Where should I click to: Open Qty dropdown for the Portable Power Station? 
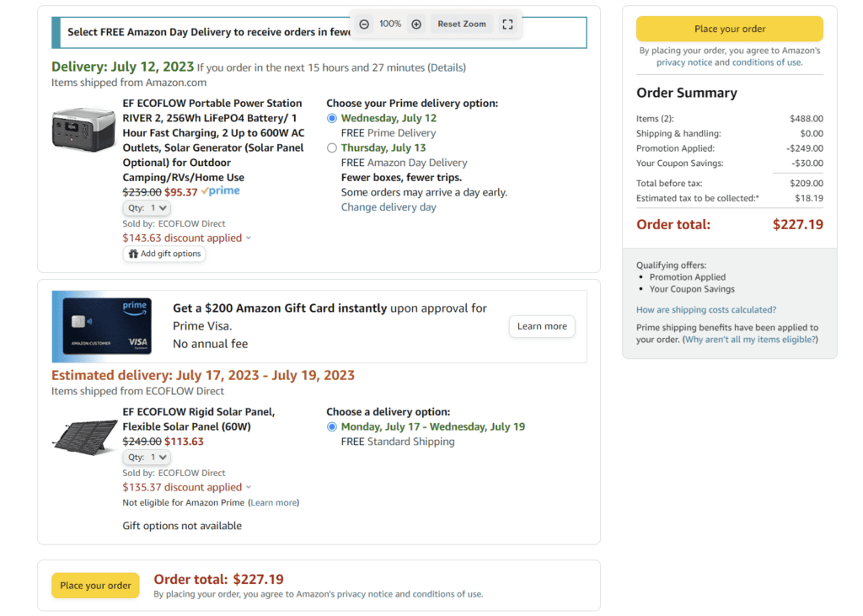[x=147, y=208]
